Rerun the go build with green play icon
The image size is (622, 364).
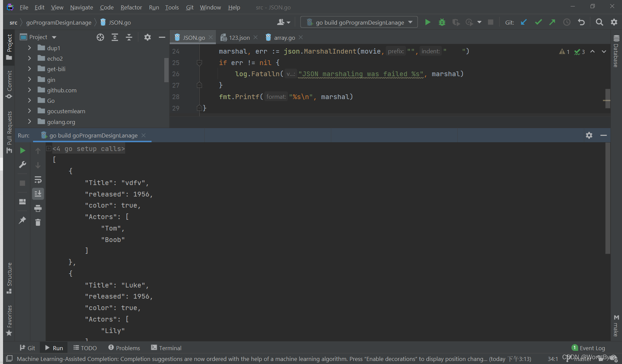(x=427, y=22)
